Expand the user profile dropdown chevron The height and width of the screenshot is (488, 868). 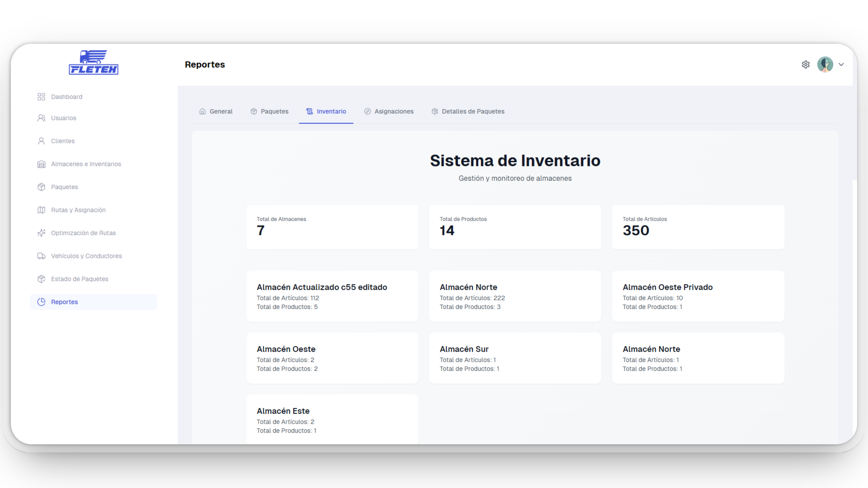[841, 64]
